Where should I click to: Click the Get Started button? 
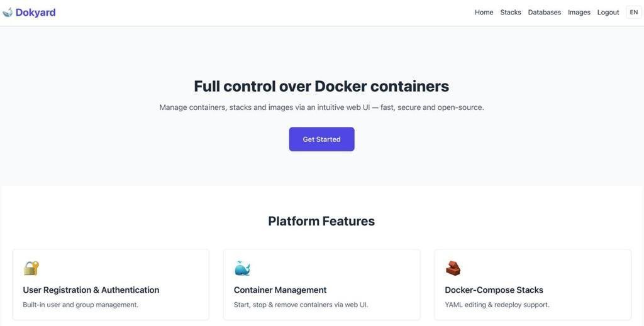click(x=321, y=139)
